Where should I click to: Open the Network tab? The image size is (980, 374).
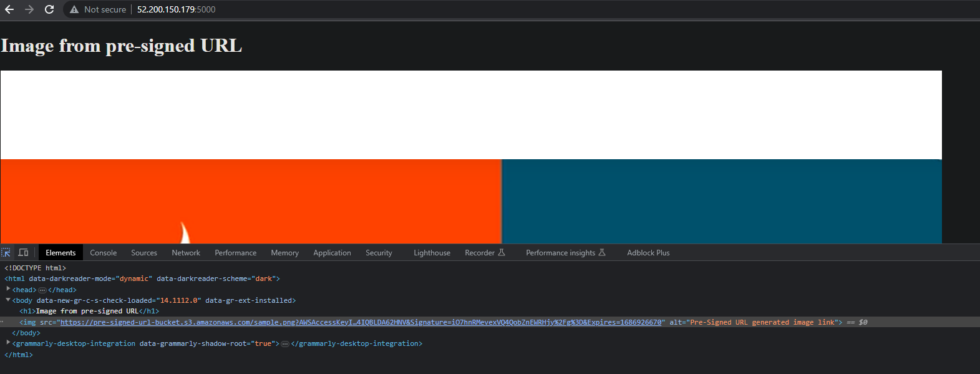[x=186, y=253]
